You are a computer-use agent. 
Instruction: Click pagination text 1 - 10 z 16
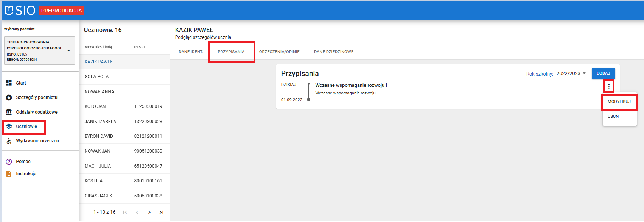point(104,212)
